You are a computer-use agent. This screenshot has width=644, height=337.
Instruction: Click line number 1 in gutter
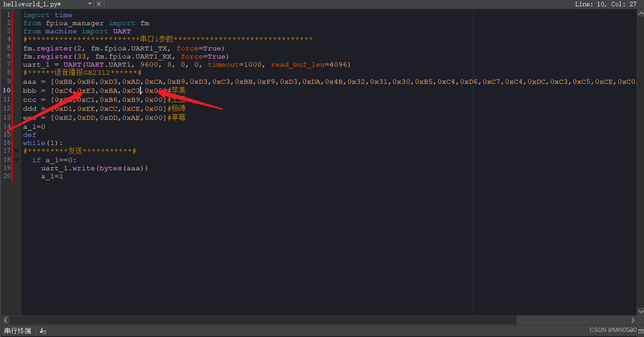[x=9, y=15]
